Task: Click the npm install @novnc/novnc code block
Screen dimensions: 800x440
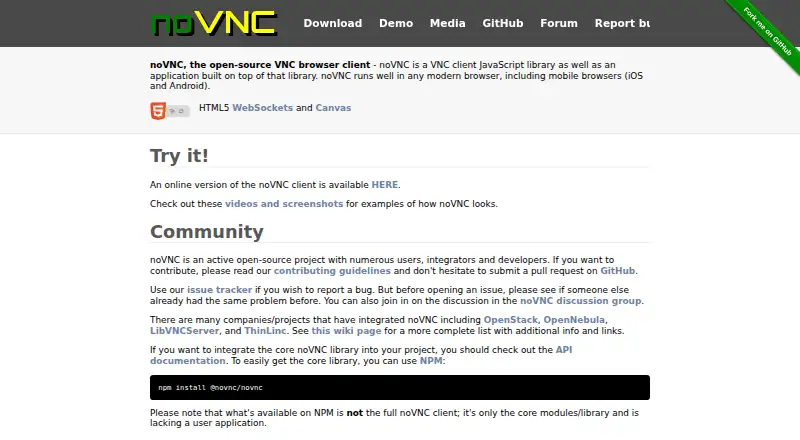Action: tap(400, 387)
